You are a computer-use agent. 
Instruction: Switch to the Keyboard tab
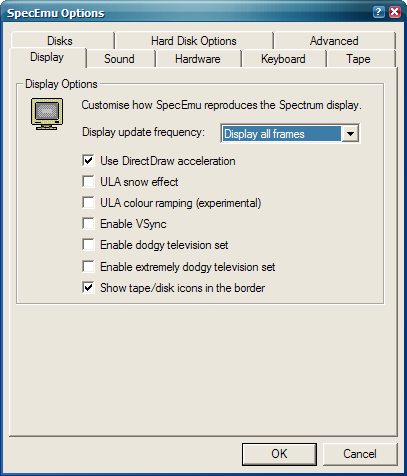tap(283, 59)
